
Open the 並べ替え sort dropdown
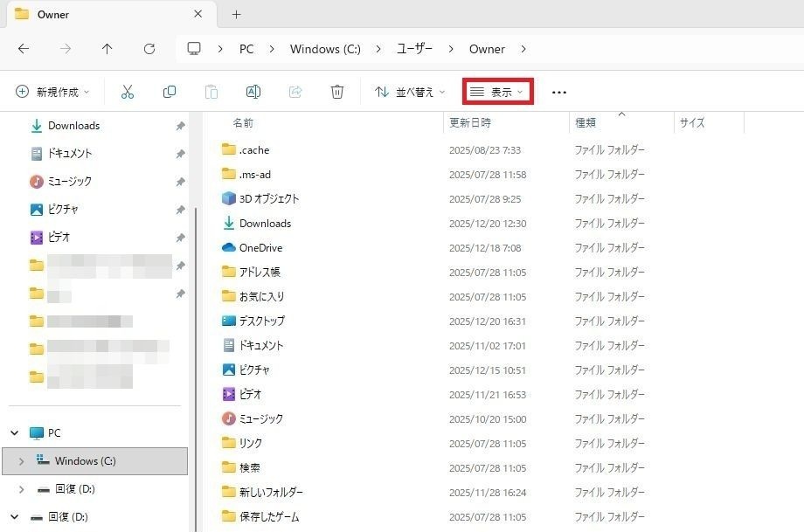point(409,92)
